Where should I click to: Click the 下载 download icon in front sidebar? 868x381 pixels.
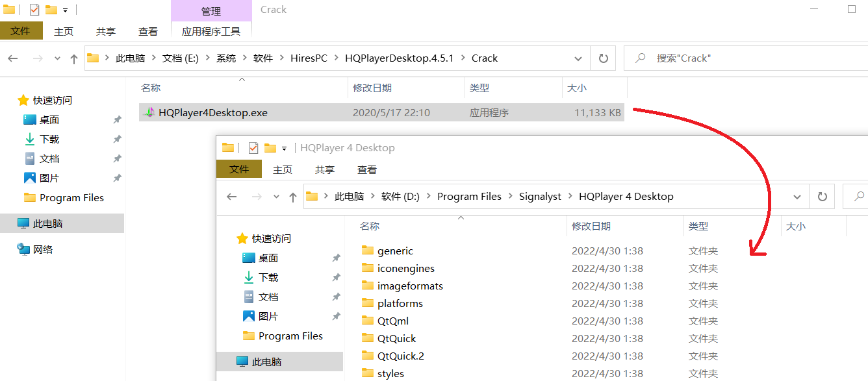point(249,277)
